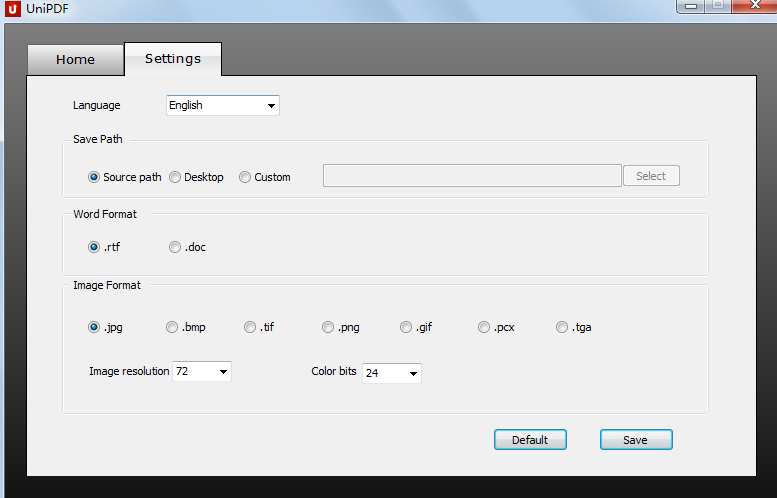This screenshot has height=498, width=777.
Task: Switch to the Home tab
Action: pyautogui.click(x=75, y=59)
